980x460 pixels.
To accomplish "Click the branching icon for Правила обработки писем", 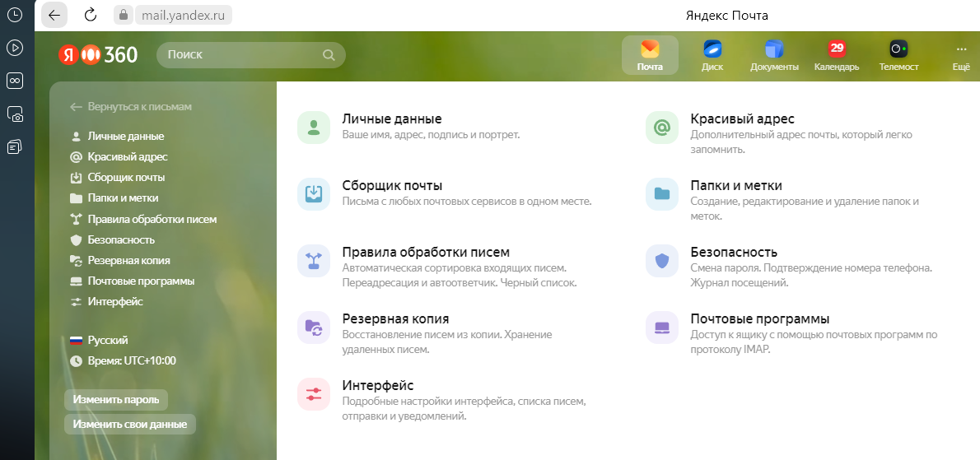I will pos(314,261).
